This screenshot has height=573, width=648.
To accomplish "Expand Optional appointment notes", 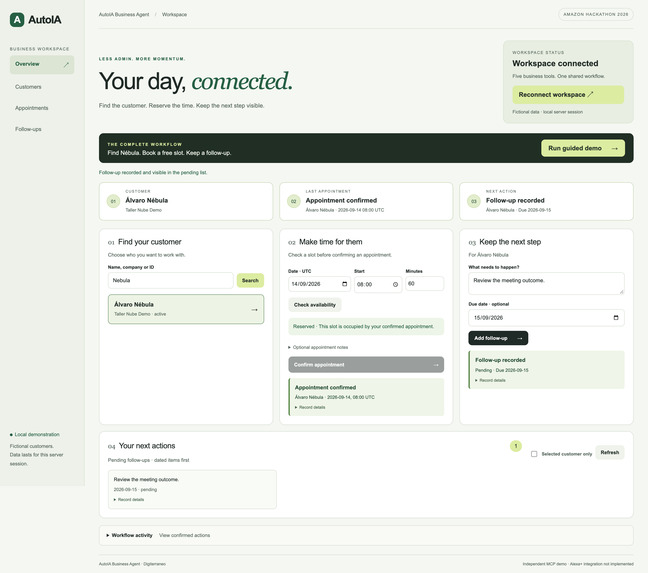I will pos(318,347).
